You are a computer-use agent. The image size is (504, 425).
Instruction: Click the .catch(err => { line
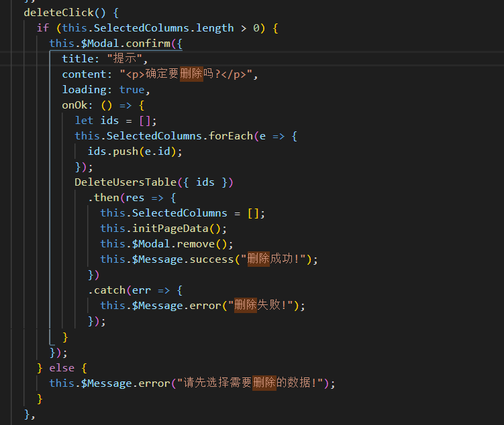tap(135, 290)
